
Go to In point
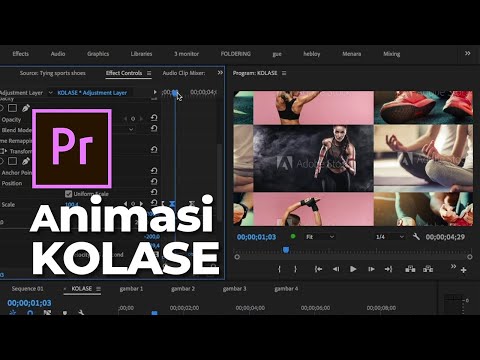pyautogui.click(x=318, y=269)
